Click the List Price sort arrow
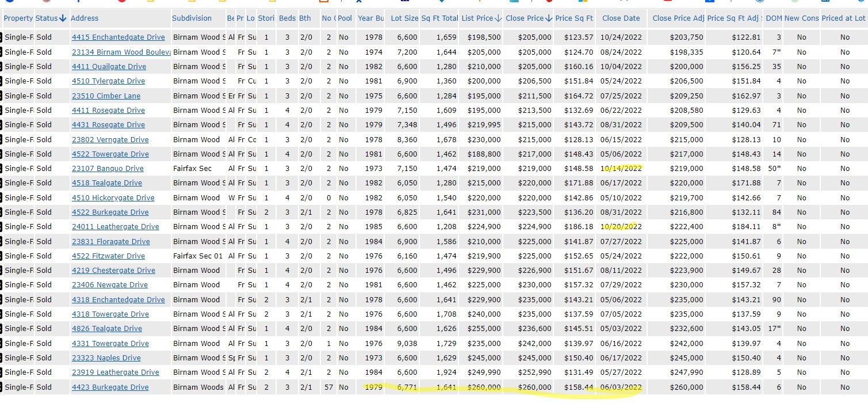Viewport: 868px width, 403px height. pyautogui.click(x=498, y=18)
